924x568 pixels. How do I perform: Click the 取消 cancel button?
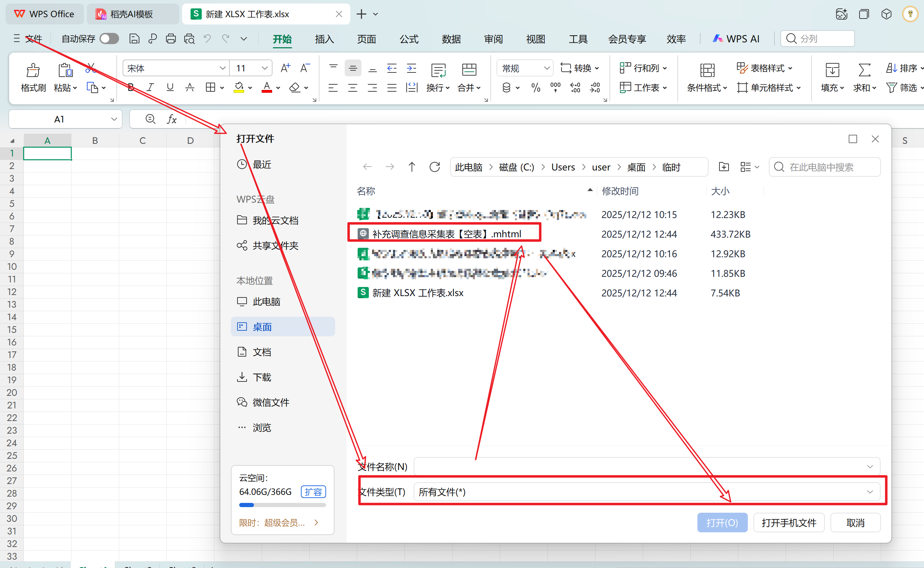(x=855, y=523)
